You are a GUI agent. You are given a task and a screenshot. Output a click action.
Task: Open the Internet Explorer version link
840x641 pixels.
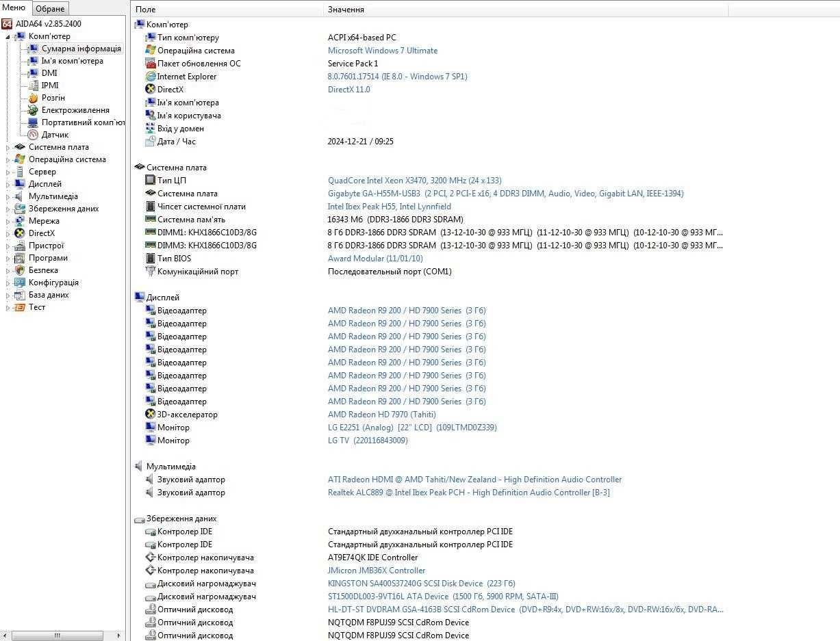tap(397, 77)
